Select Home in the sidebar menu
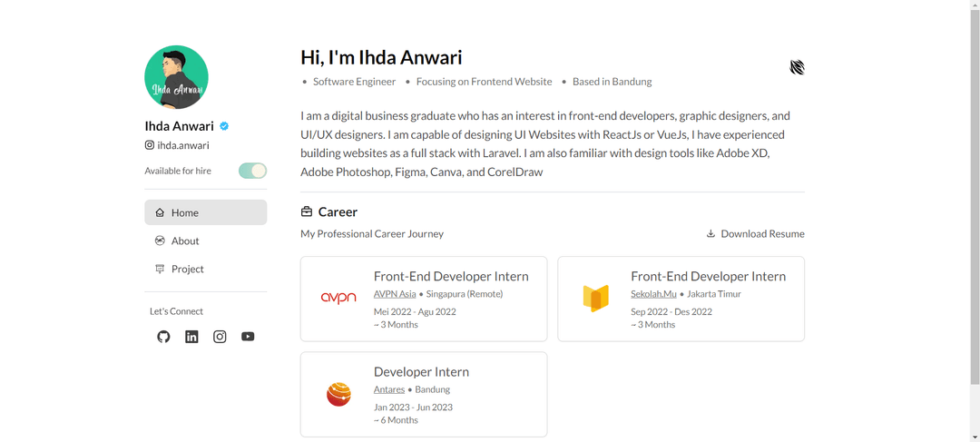Image resolution: width=980 pixels, height=442 pixels. click(206, 212)
